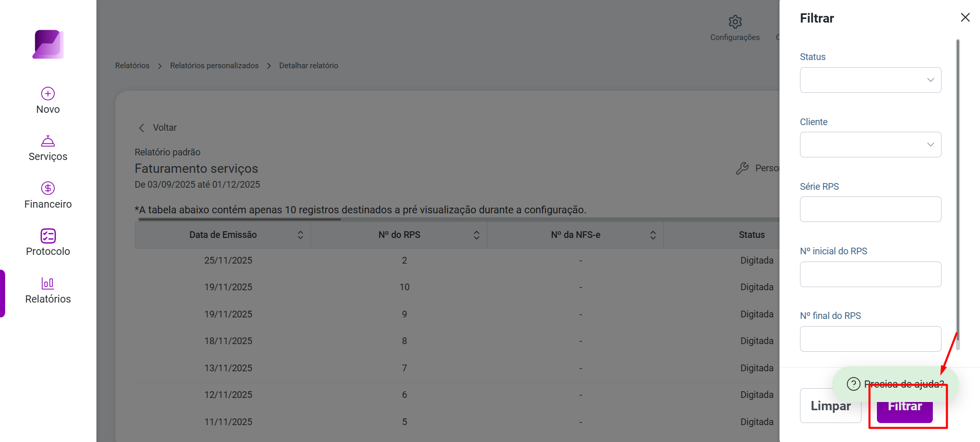Click RPS number 7 cell
The height and width of the screenshot is (442, 980).
tap(405, 368)
